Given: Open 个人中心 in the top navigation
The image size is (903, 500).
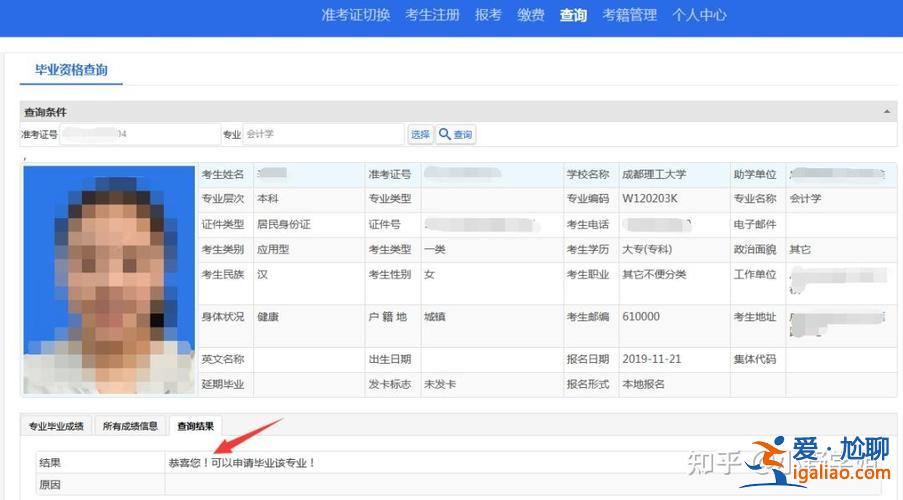Looking at the screenshot, I should tap(699, 15).
